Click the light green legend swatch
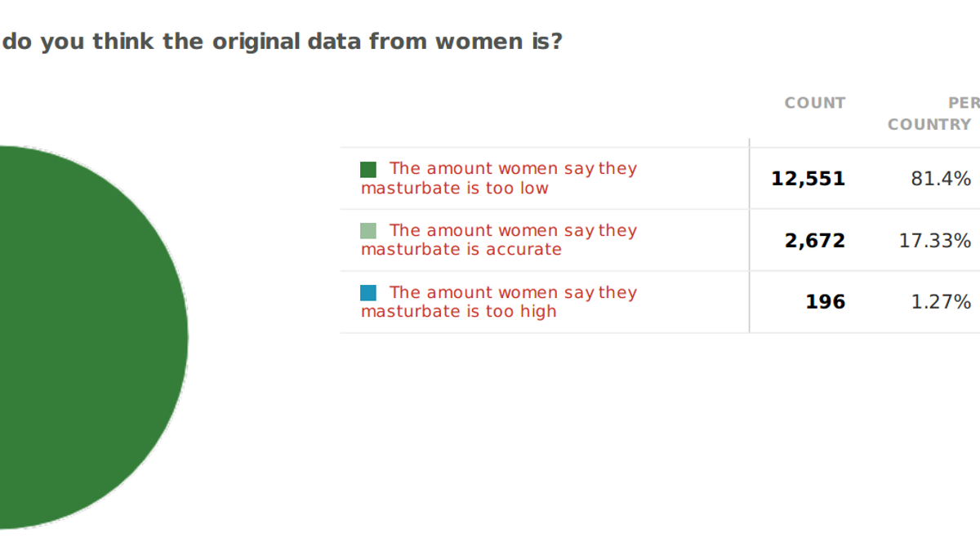This screenshot has height=551, width=980. [368, 231]
